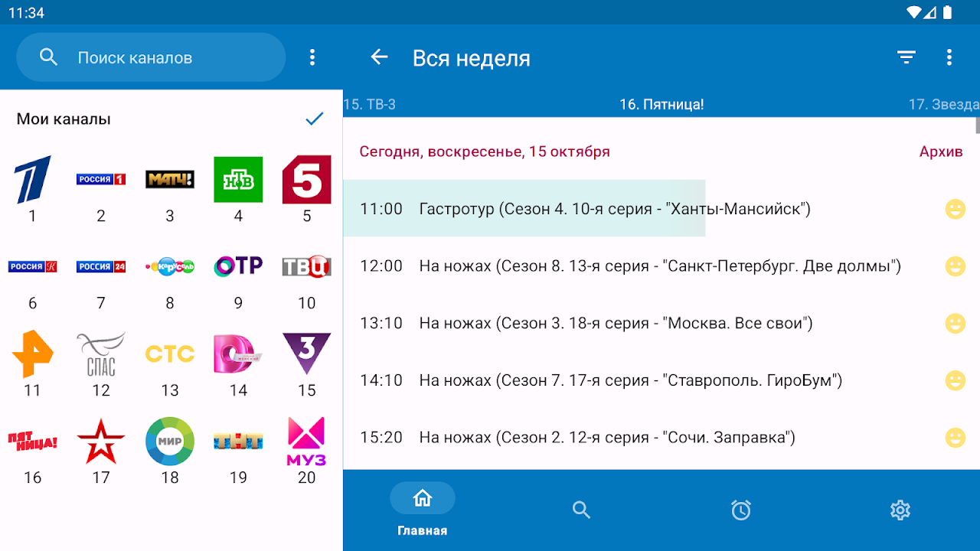The image size is (980, 551).
Task: Tap the Wi-Fi icon in status bar
Action: [913, 12]
